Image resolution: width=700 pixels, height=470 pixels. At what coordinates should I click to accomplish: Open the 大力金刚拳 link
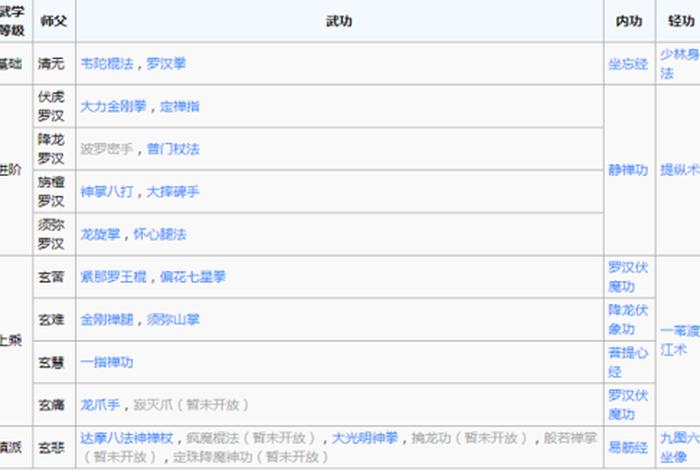(113, 106)
